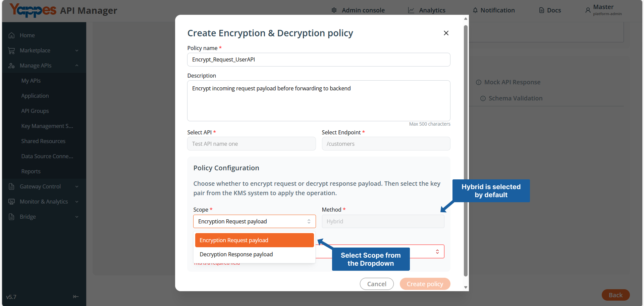Click info icon beside Schema Validation
The width and height of the screenshot is (644, 306).
(483, 98)
